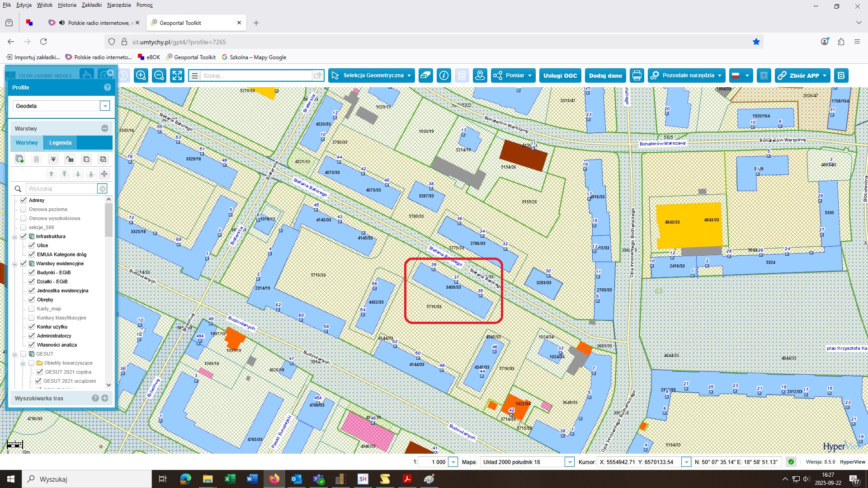Viewport: 868px width, 488px height.
Task: Click the zoom in magnifier tool
Action: pos(141,75)
